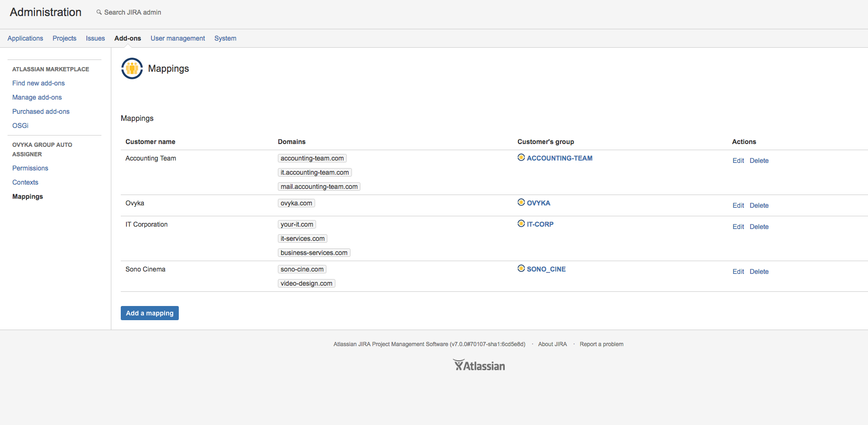Click the Mappings page logo icon
This screenshot has height=425, width=868.
pyautogui.click(x=132, y=68)
